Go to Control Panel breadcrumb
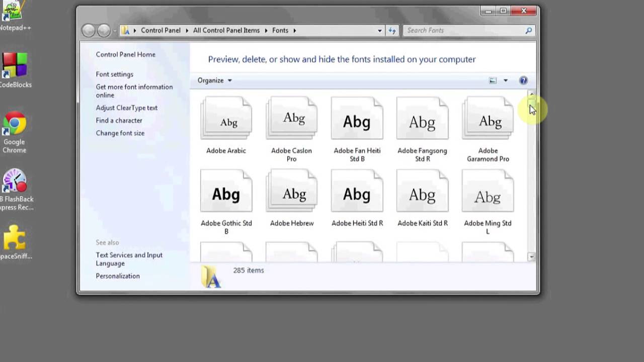Image resolution: width=644 pixels, height=362 pixels. [x=160, y=31]
